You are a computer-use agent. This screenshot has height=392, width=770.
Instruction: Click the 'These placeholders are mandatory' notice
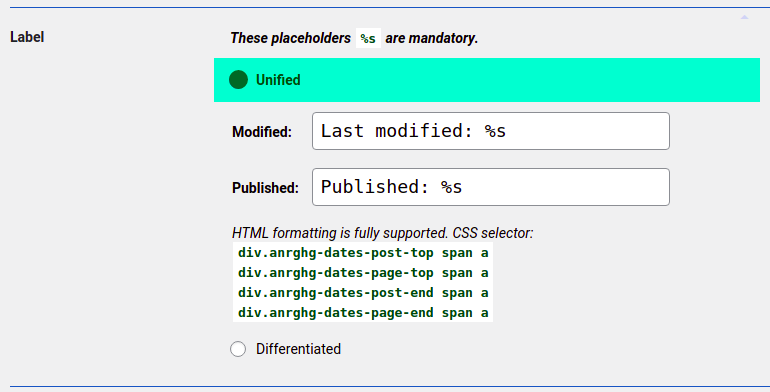354,38
